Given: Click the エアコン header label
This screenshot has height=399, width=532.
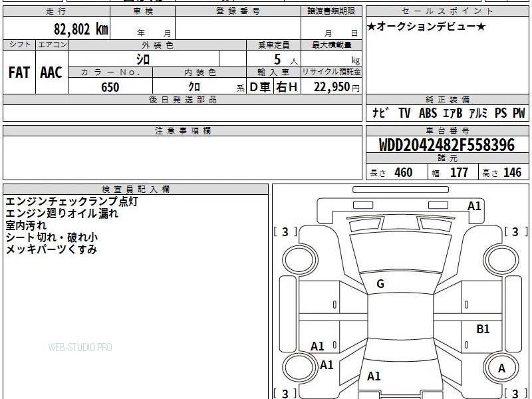Looking at the screenshot, I should [x=52, y=45].
